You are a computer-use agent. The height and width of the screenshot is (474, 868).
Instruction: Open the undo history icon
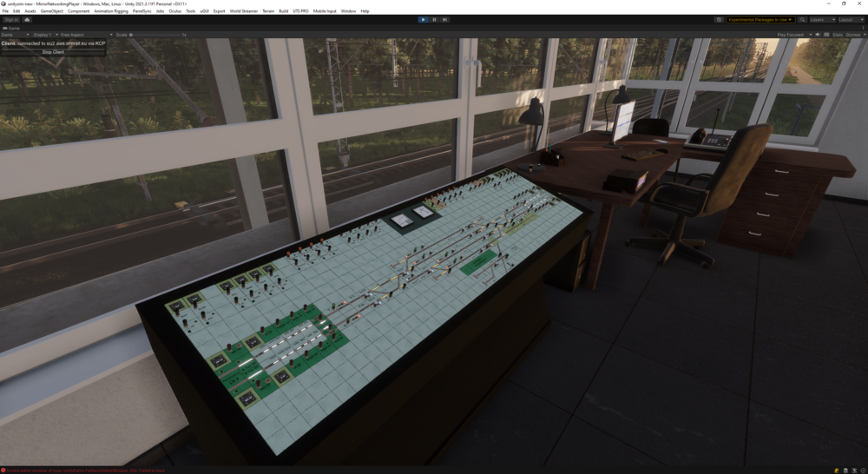719,19
